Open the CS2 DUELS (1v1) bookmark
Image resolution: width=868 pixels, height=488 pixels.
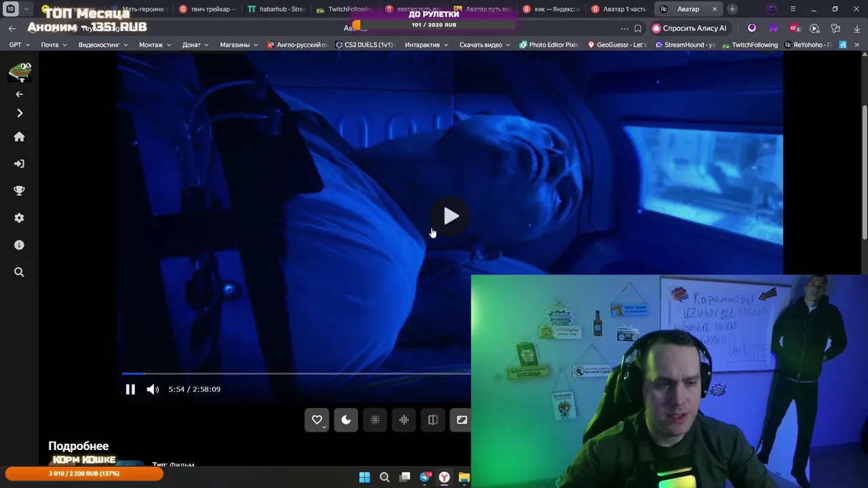coord(365,45)
